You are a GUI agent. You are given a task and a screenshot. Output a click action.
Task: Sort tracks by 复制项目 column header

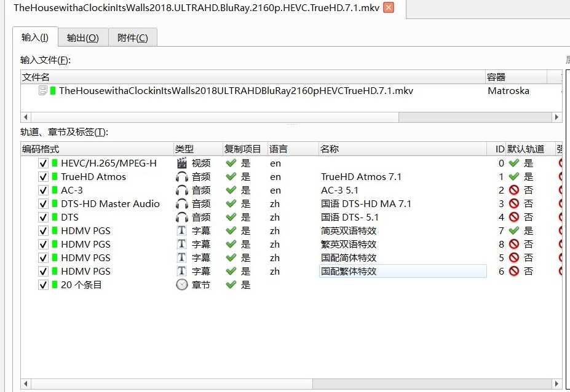tap(245, 149)
